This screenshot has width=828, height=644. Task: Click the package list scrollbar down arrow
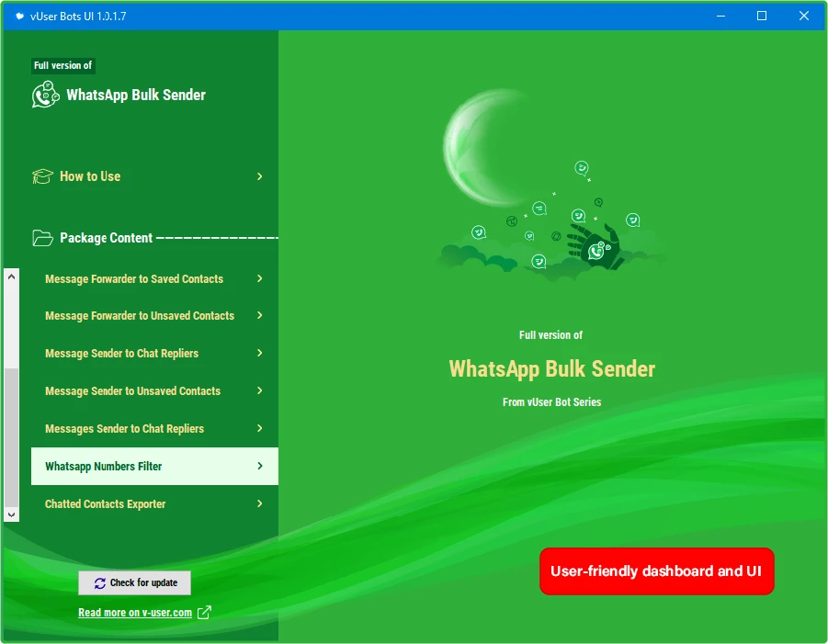(x=11, y=514)
